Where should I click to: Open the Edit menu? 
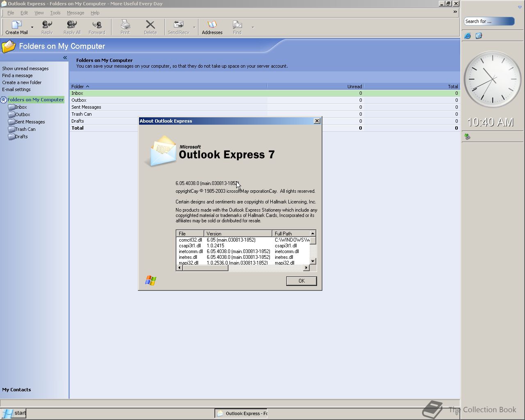pos(24,13)
